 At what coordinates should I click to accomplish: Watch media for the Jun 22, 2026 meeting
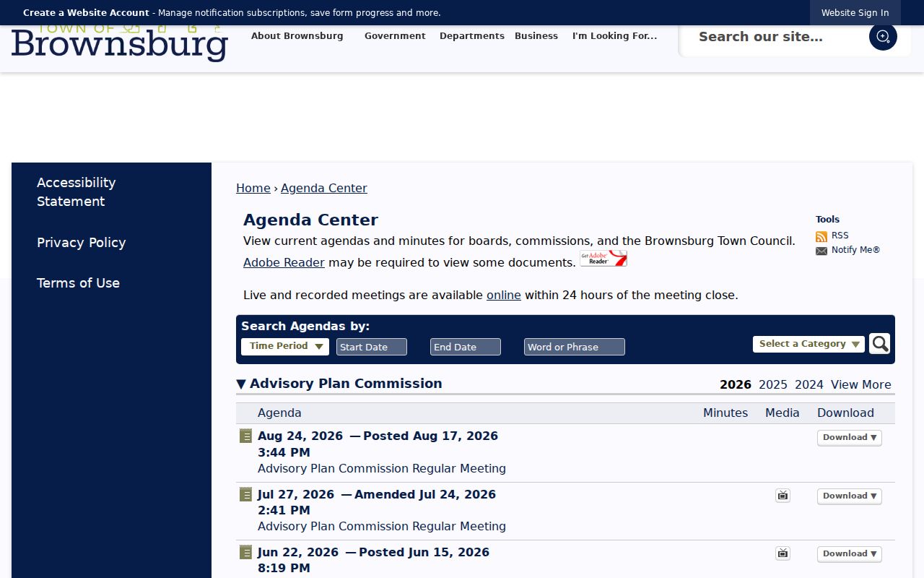pyautogui.click(x=783, y=553)
